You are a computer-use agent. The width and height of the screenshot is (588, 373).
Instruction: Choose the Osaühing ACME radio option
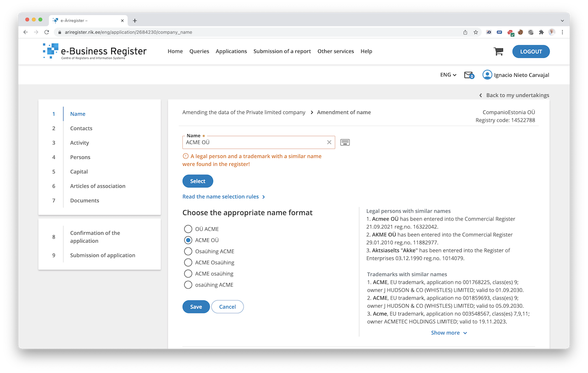[188, 251]
